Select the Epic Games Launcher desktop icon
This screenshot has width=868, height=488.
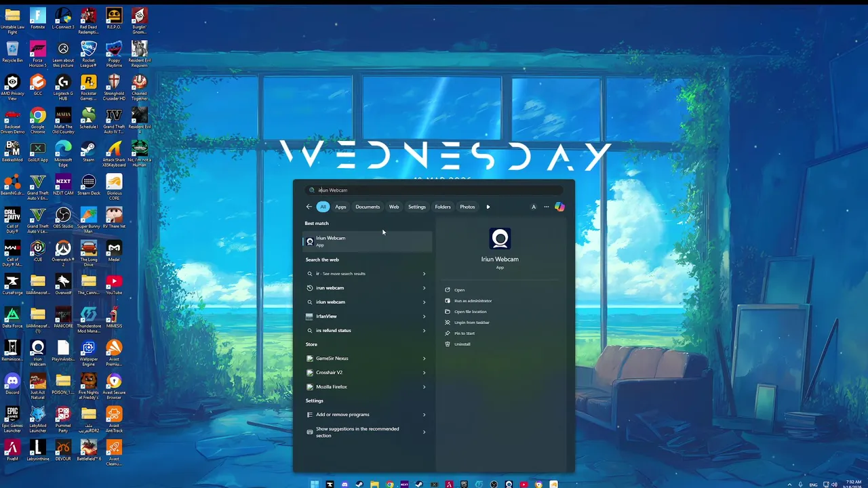click(12, 420)
